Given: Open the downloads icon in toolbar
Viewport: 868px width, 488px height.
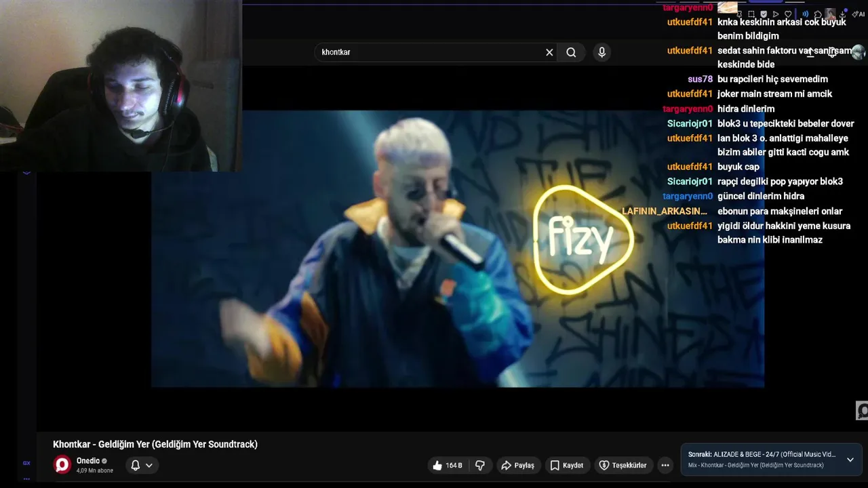Looking at the screenshot, I should (843, 14).
